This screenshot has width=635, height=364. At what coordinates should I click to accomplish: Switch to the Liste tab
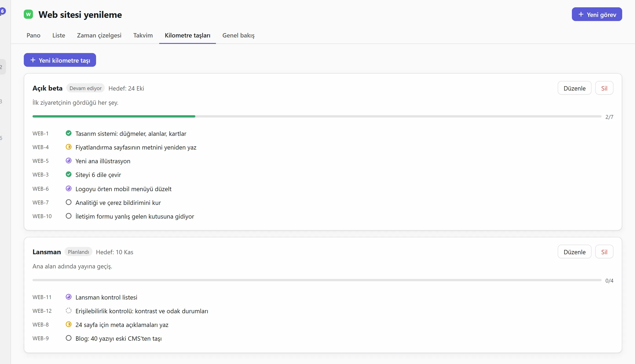tap(59, 35)
